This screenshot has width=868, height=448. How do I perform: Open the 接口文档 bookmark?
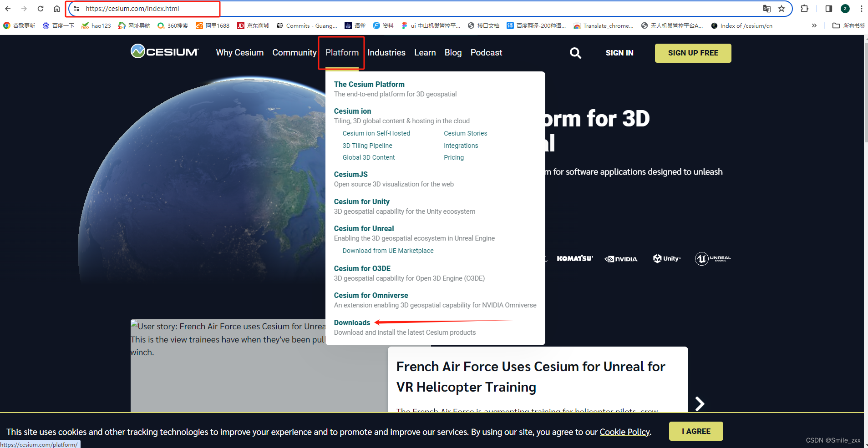pos(484,25)
